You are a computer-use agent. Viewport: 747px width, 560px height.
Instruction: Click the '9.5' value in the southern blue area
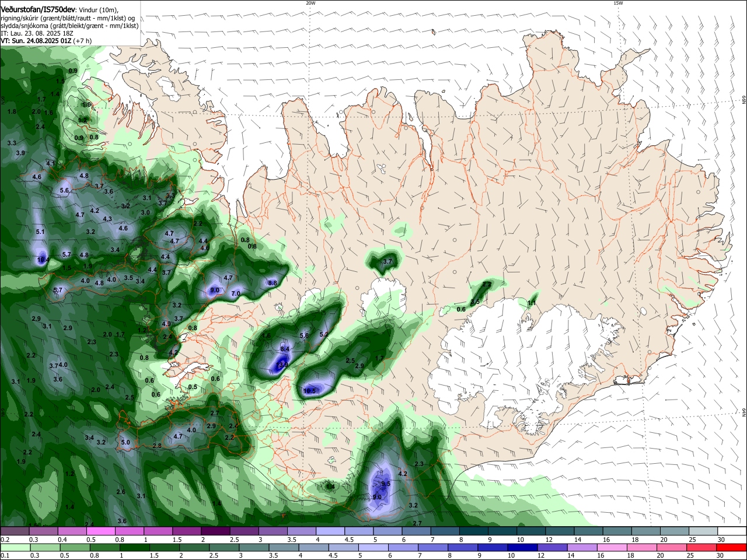[386, 484]
